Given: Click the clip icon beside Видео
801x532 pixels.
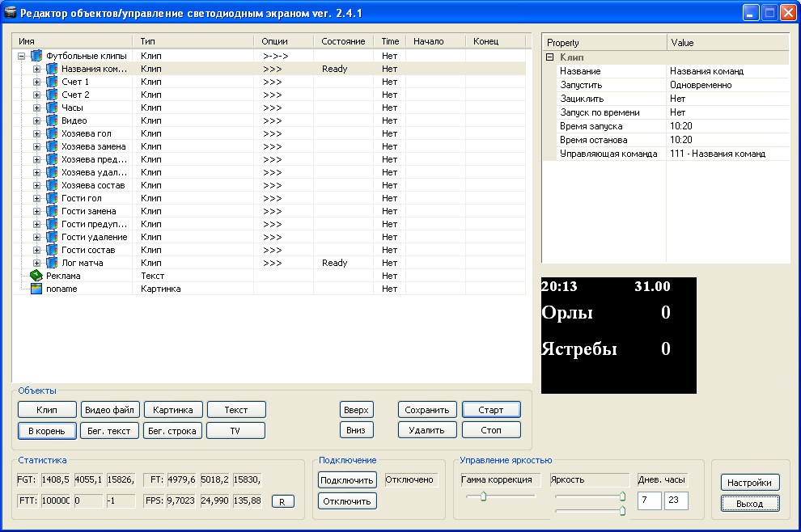Looking at the screenshot, I should [x=52, y=120].
